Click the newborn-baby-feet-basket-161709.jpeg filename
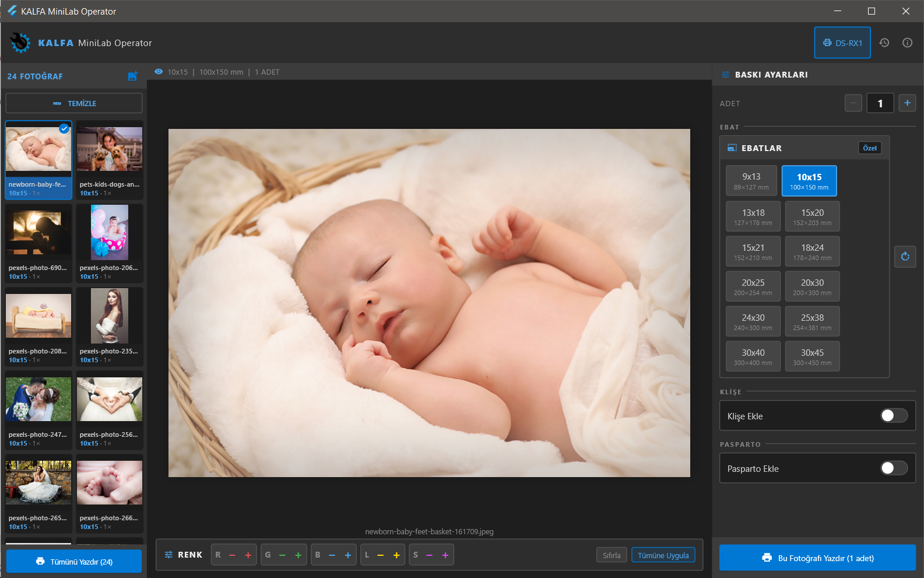 pos(429,531)
